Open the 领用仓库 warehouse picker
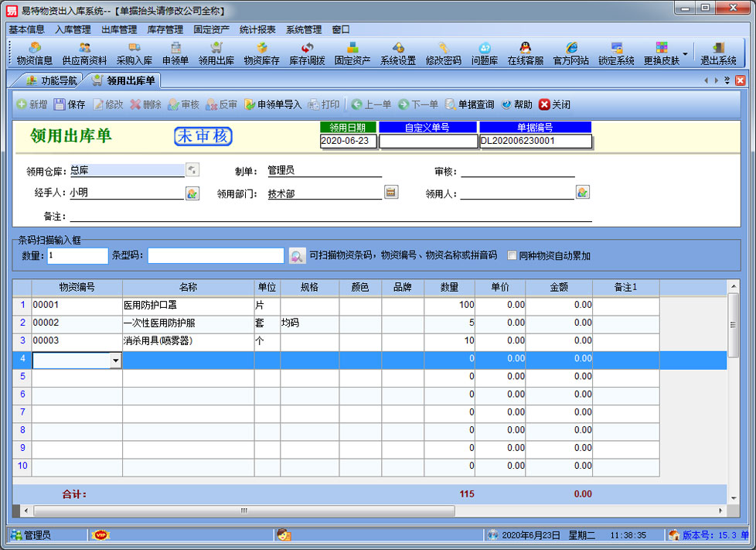The image size is (756, 550). 192,170
